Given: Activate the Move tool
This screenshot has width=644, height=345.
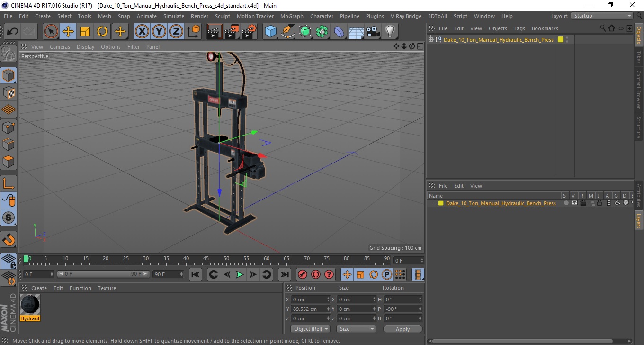Looking at the screenshot, I should [x=68, y=32].
